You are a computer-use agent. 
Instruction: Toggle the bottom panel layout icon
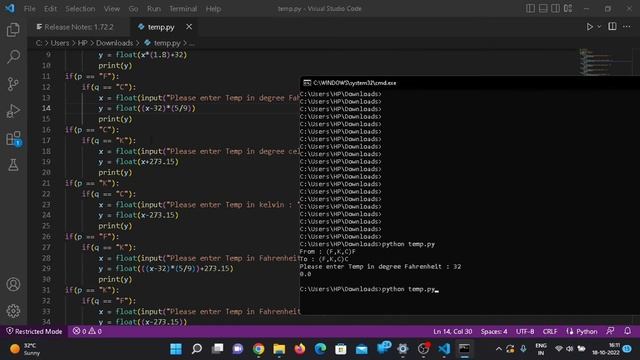(x=543, y=9)
